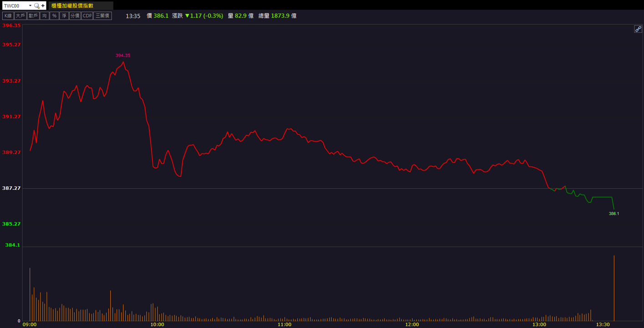
Task: Toggle the % percent button
Action: (x=54, y=16)
